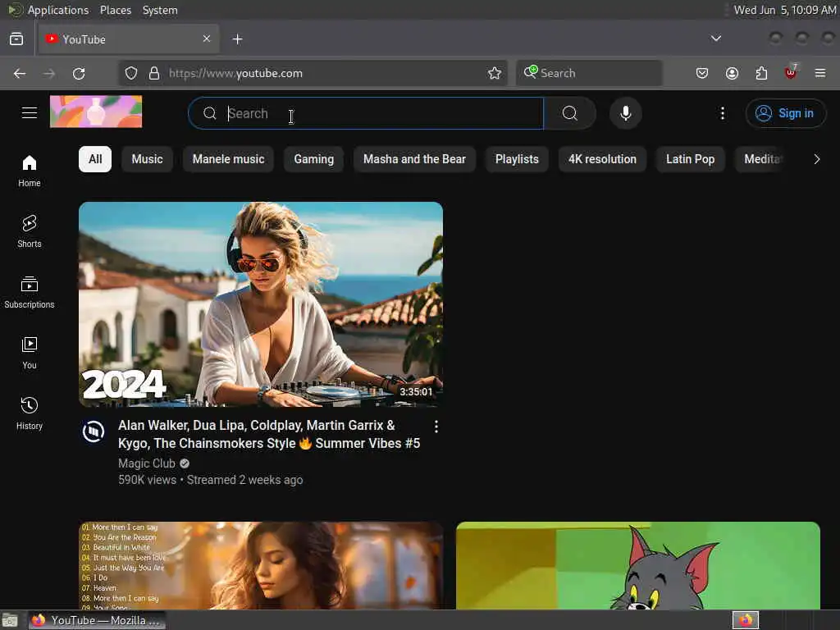Select Masha and the Bear chip
840x630 pixels.
[414, 159]
